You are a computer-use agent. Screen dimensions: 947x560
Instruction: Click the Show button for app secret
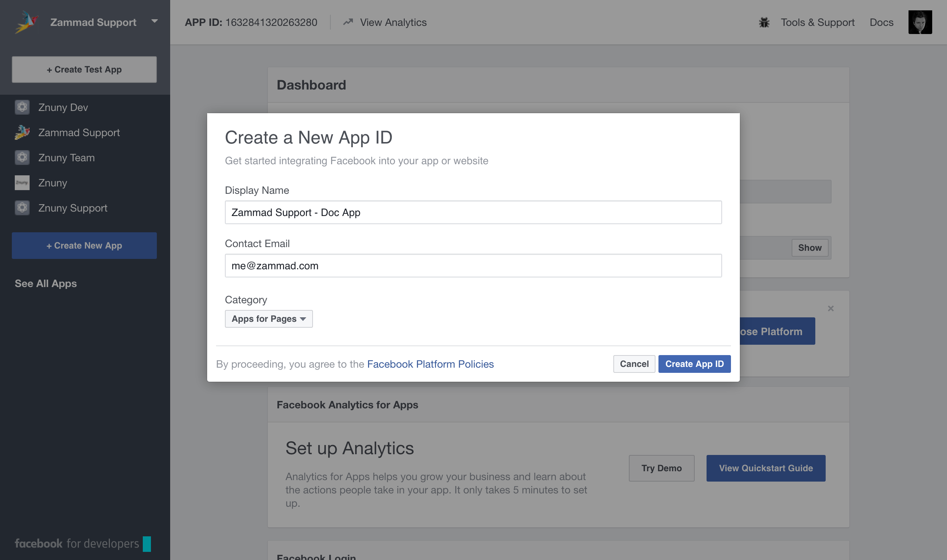[x=810, y=247]
